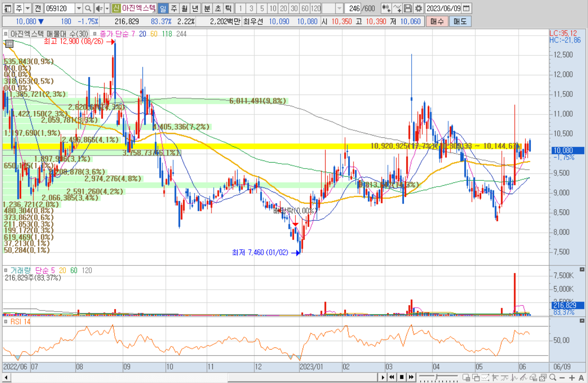This screenshot has height=383, width=588.
Task: Click the grid table icon on chart
Action: [9, 43]
